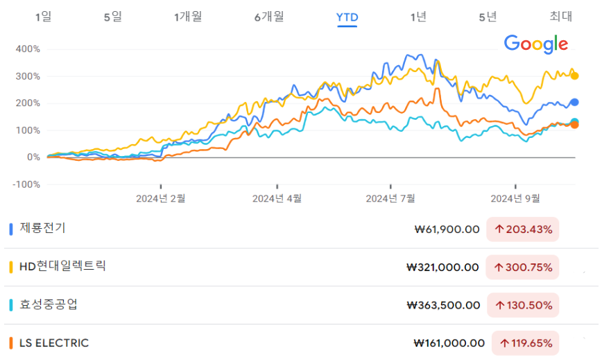The height and width of the screenshot is (364, 602).
Task: Open the HD현대일렉트릭 stock name
Action: coord(62,266)
